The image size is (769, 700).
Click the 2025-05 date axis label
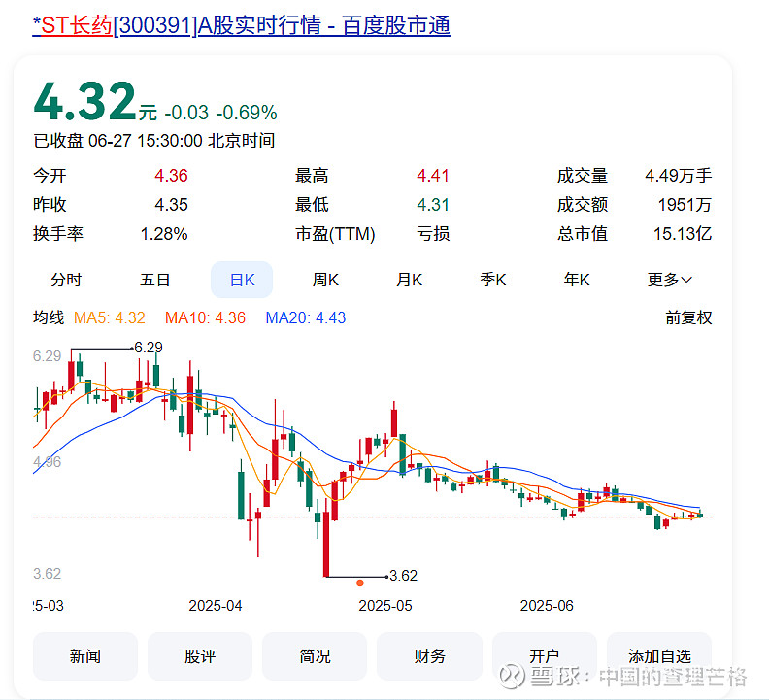point(385,606)
